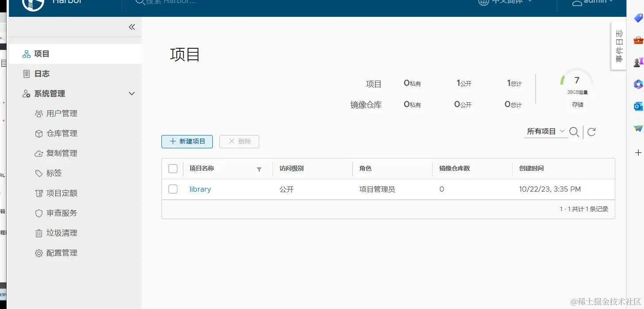This screenshot has height=309, width=644.
Task: Click the project search magnifier icon
Action: pyautogui.click(x=574, y=132)
